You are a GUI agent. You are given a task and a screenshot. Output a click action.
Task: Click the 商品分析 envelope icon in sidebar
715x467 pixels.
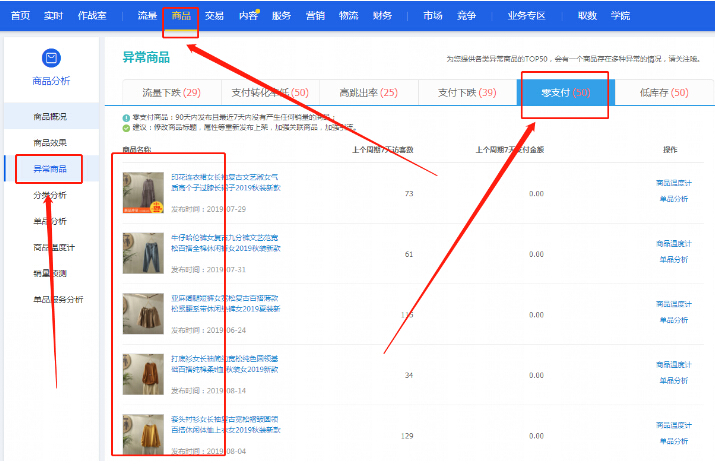click(52, 59)
